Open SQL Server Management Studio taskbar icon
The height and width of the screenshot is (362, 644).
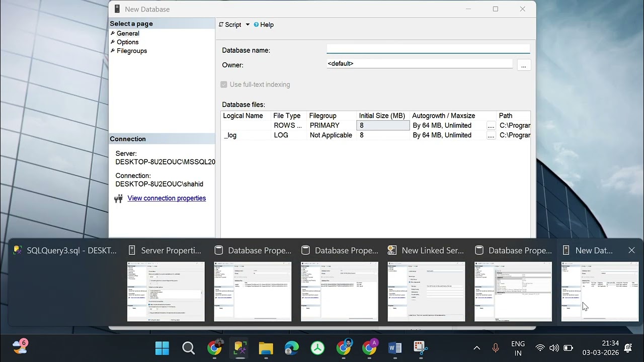240,348
